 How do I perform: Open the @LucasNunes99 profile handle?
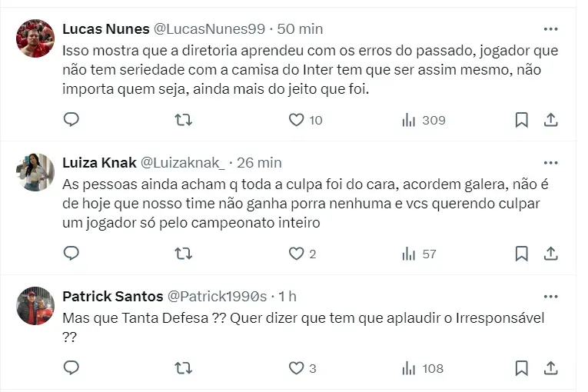tap(210, 29)
